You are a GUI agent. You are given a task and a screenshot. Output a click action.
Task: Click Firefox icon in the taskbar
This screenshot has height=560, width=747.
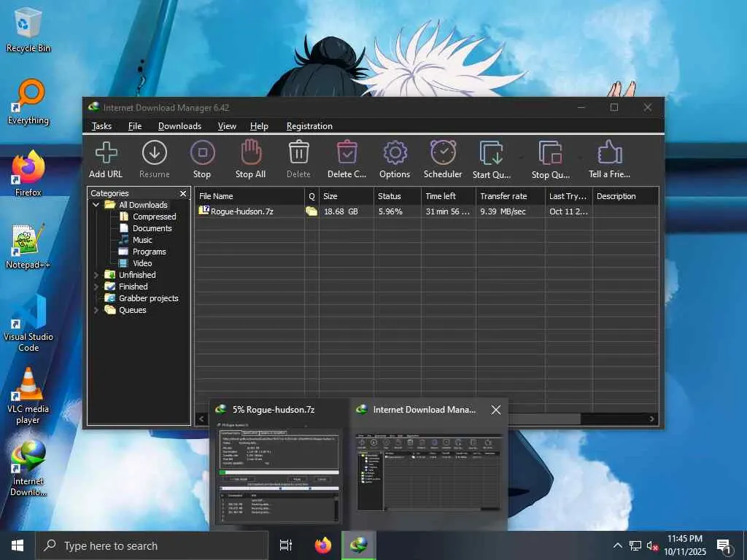pos(323,545)
